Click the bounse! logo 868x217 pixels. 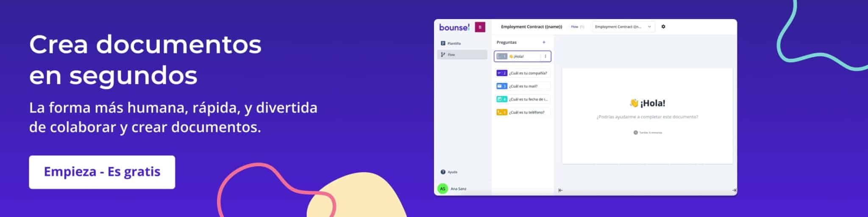(454, 27)
